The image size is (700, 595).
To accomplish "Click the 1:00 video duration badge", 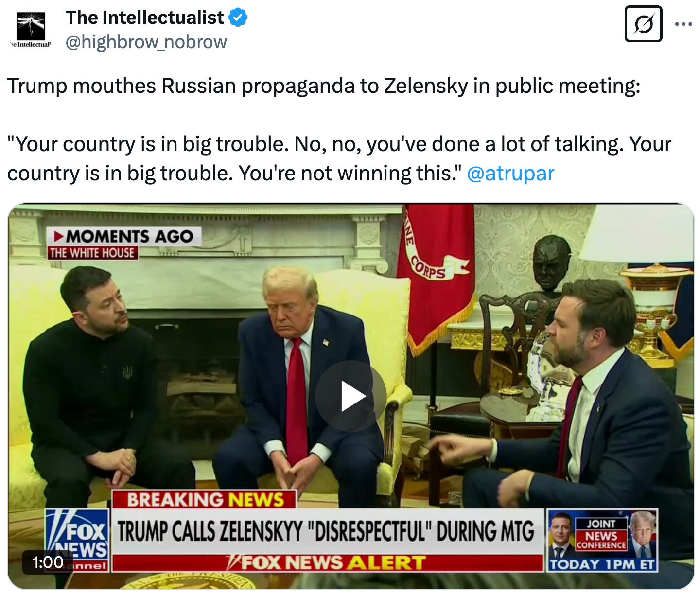I will pyautogui.click(x=48, y=562).
